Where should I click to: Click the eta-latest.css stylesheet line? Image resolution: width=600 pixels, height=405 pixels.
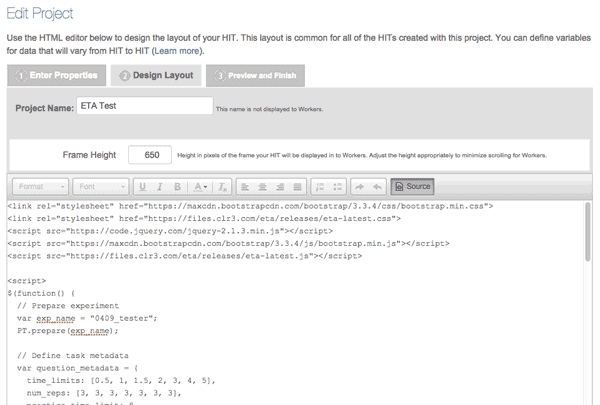click(204, 219)
